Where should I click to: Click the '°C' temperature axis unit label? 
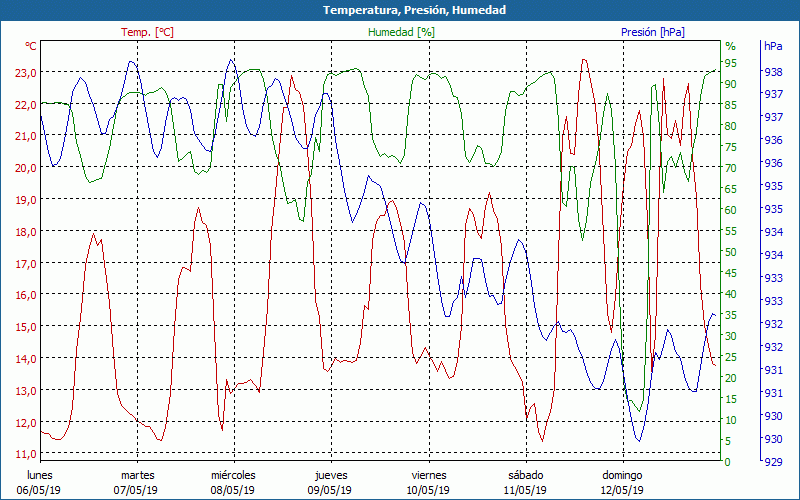click(x=31, y=46)
